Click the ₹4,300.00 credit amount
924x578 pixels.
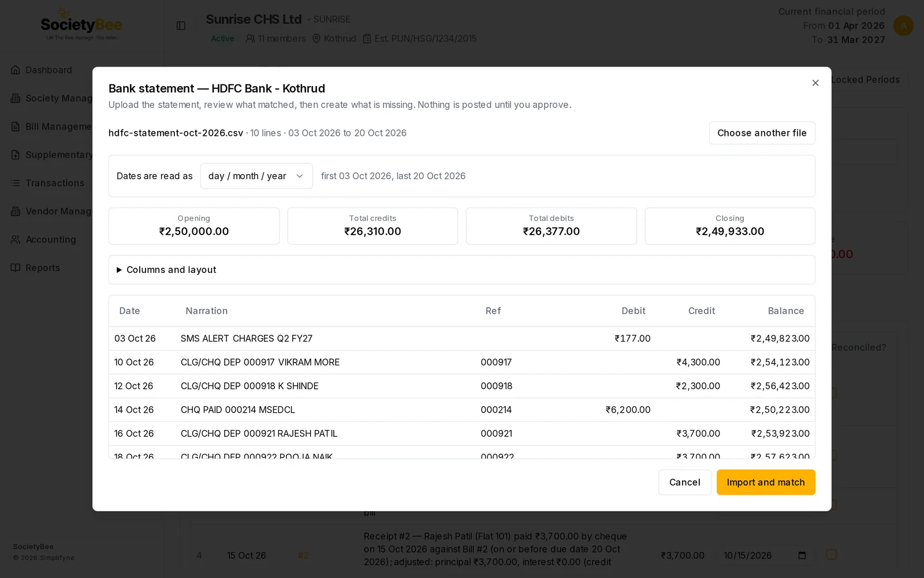click(698, 362)
